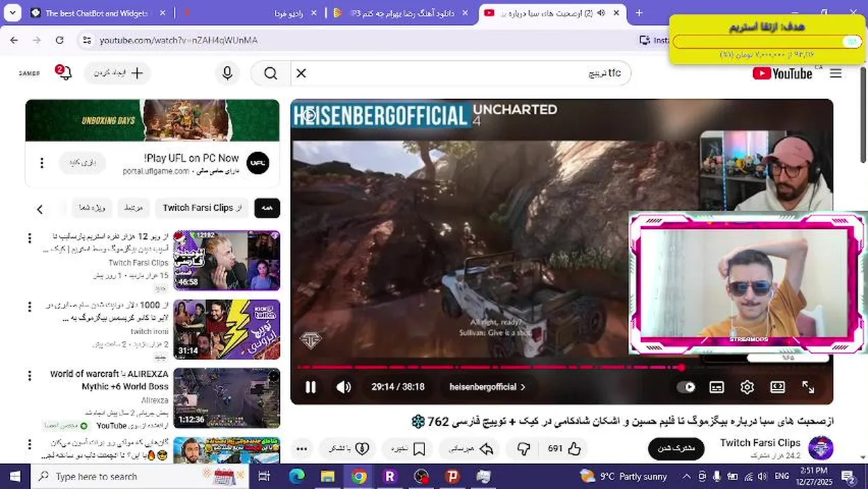Open Task View on the taskbar

[x=264, y=476]
